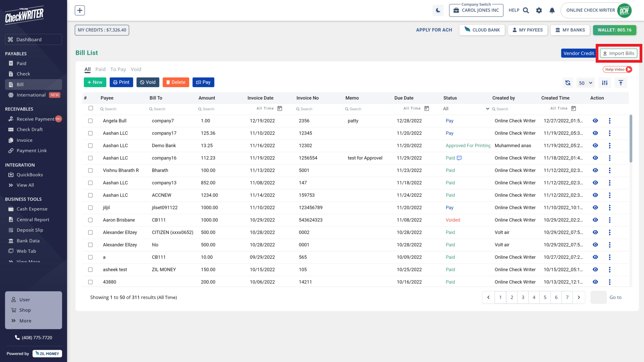Viewport: 644px width, 362px height.
Task: Open column filter sliders icon
Action: coord(605,83)
